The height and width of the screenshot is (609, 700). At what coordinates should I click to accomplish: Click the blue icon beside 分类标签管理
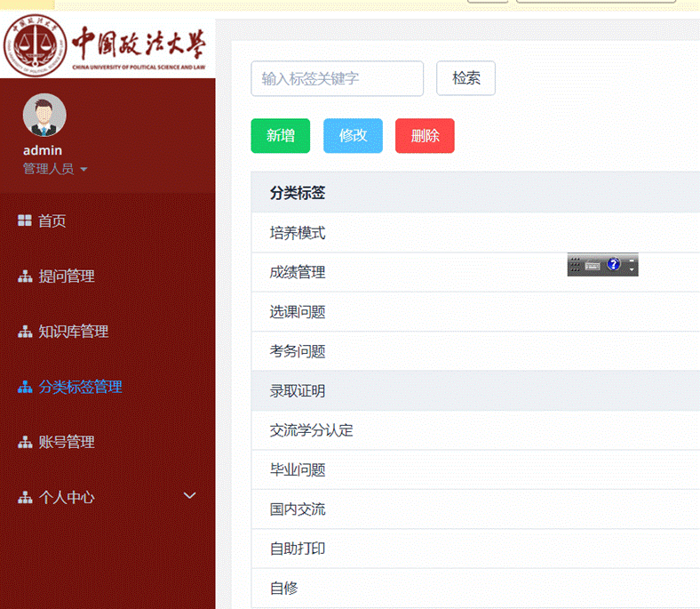25,387
